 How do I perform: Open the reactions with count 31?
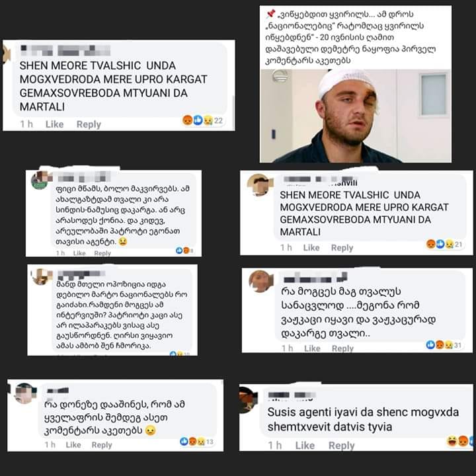(444, 344)
